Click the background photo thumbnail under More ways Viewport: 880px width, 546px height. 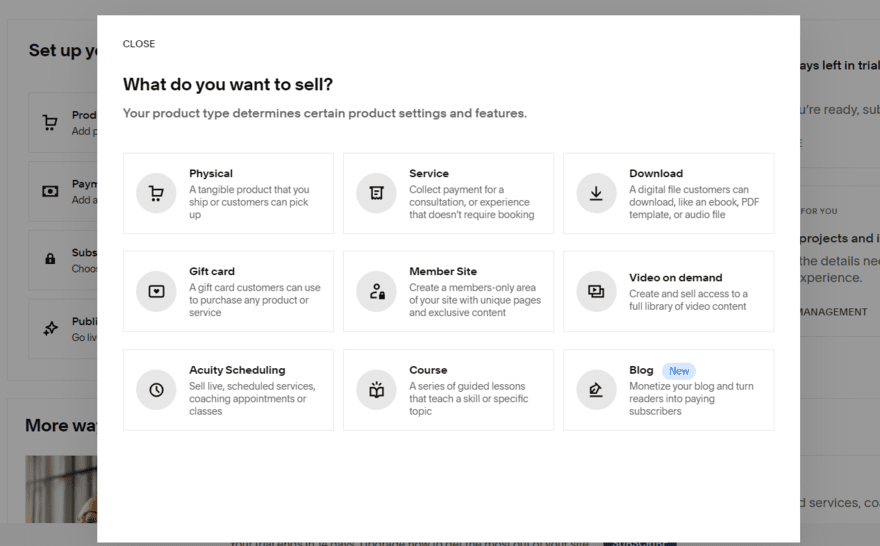(x=61, y=489)
